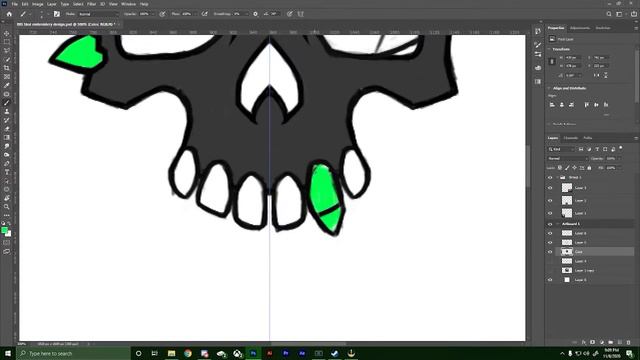Select the Zoom tool in the toolbox

click(x=7, y=207)
